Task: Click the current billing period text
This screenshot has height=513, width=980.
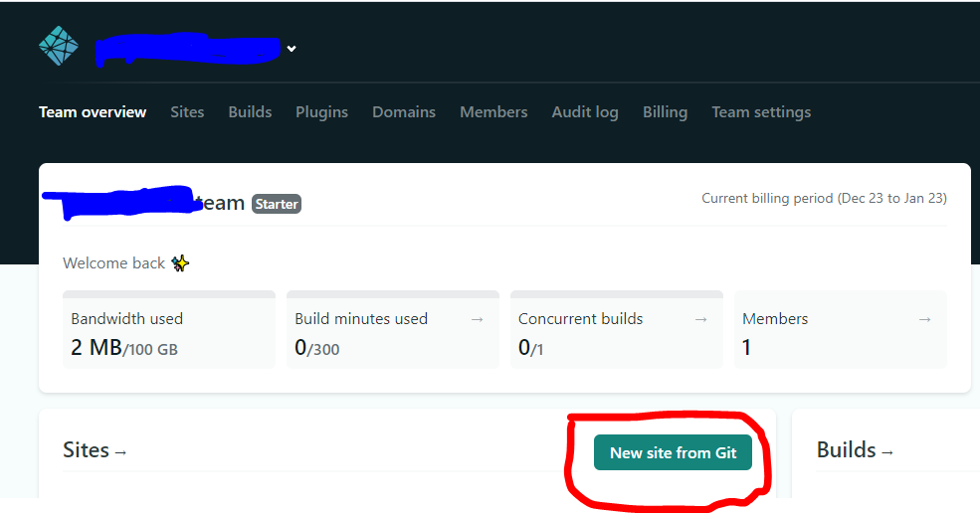Action: click(824, 198)
